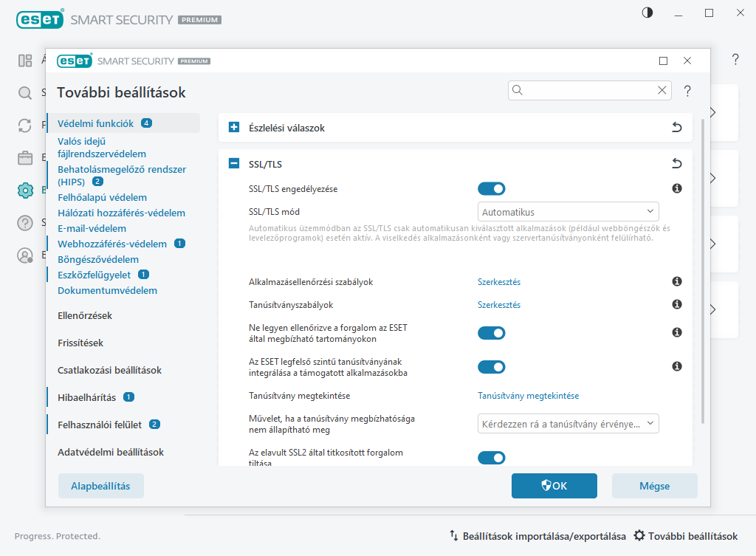Click the info icon beside SSL/TLS engedélyezése
The width and height of the screenshot is (756, 556).
click(x=676, y=189)
